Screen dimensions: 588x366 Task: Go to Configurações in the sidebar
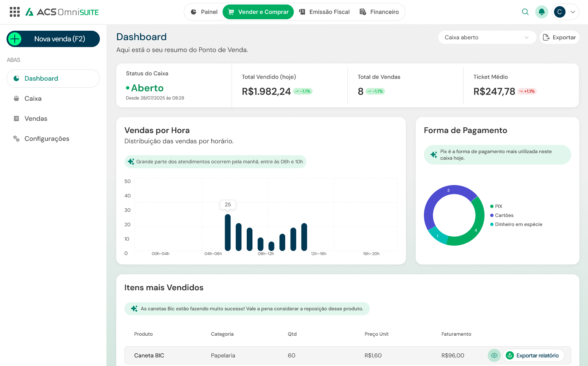(47, 139)
